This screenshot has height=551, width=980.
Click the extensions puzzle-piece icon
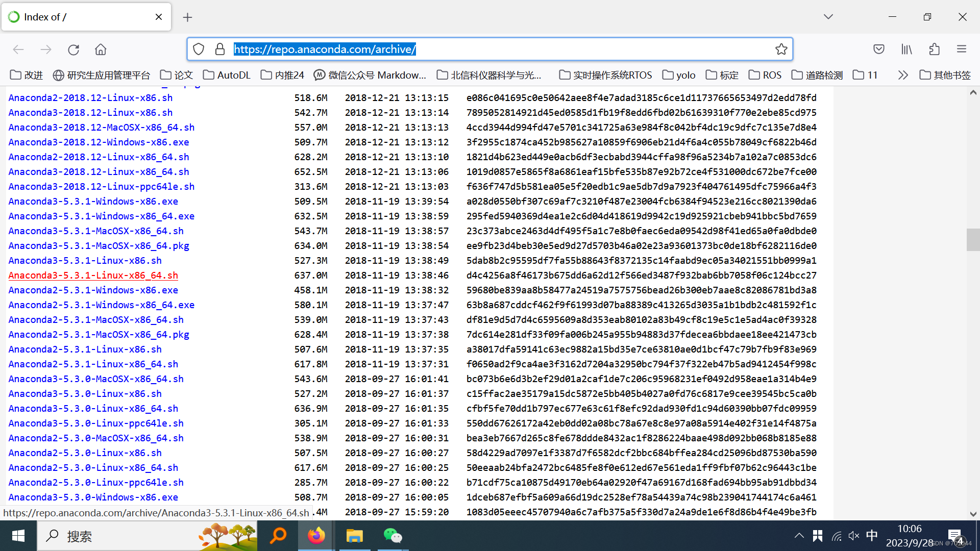(935, 49)
